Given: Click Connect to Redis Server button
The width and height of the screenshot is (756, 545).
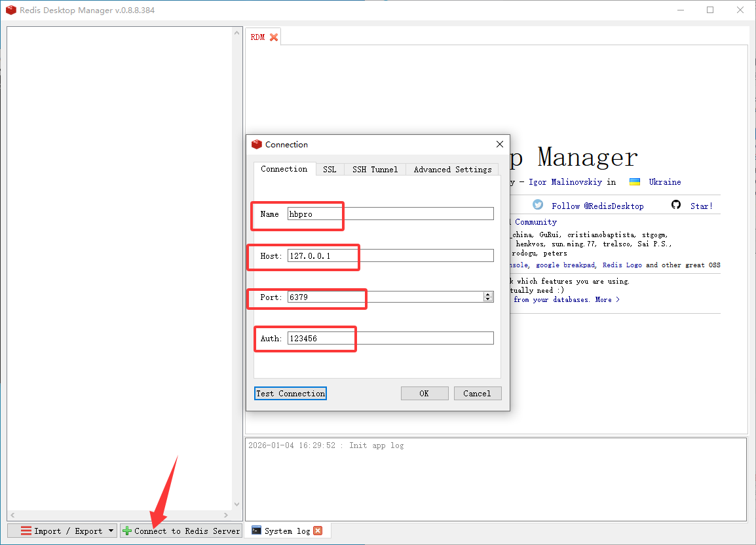Looking at the screenshot, I should [x=181, y=531].
